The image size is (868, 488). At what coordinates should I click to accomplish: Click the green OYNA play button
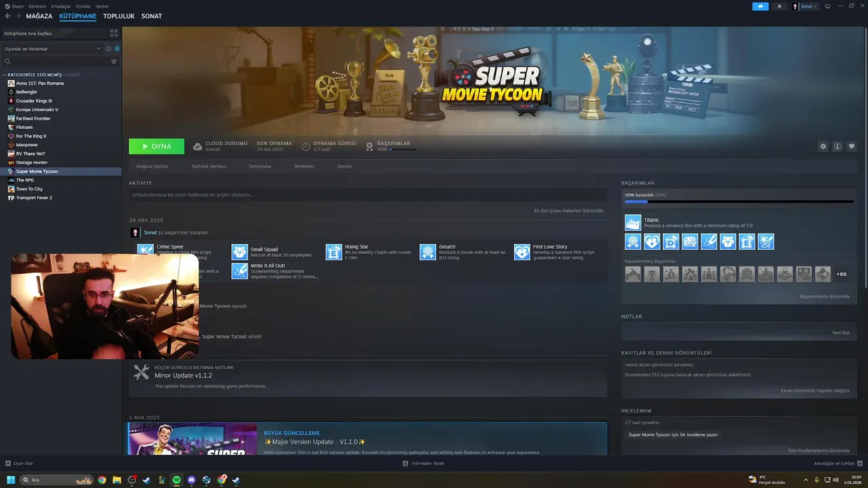click(157, 146)
